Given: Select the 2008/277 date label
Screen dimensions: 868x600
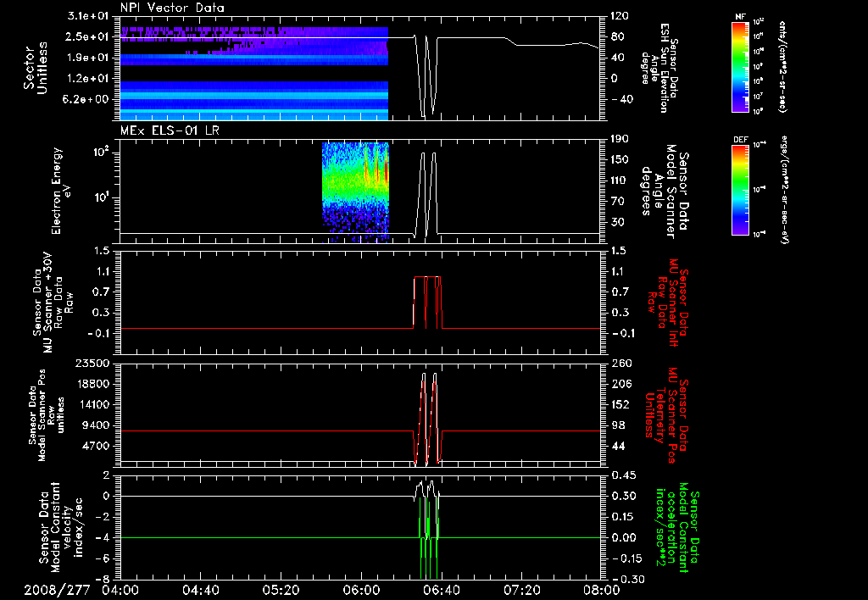Looking at the screenshot, I should pyautogui.click(x=57, y=590).
